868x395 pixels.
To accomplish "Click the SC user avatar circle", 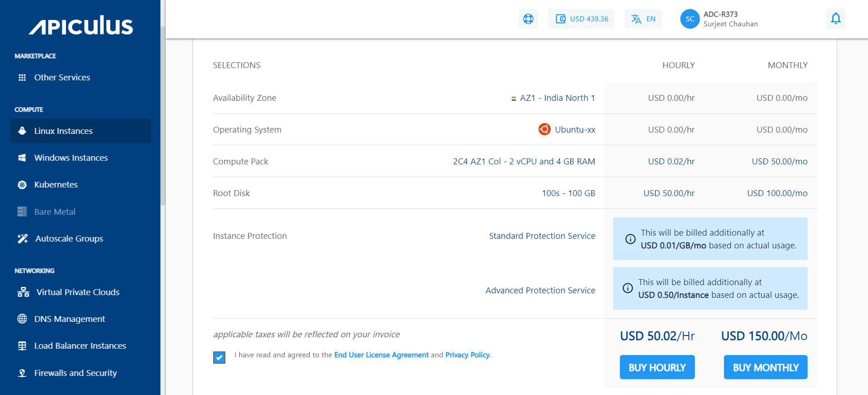I will pos(689,19).
